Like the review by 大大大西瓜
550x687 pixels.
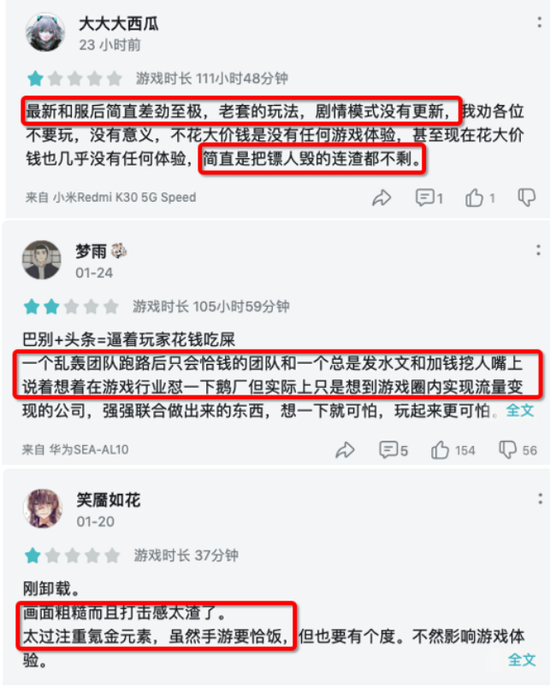(480, 198)
